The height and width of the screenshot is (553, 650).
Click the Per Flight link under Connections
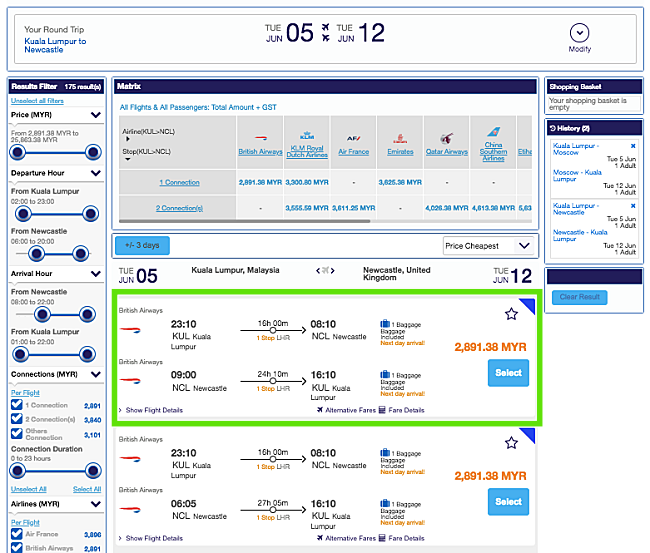click(25, 393)
